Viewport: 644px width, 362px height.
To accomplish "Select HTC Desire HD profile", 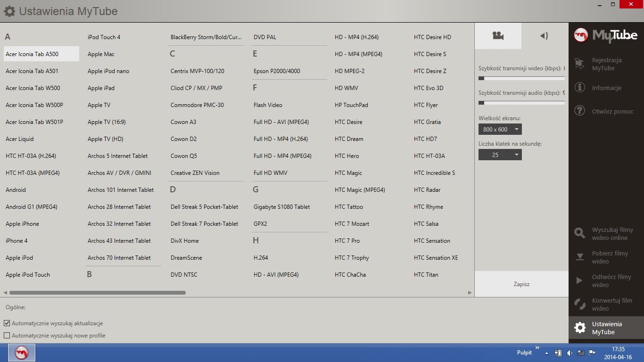I will pyautogui.click(x=432, y=37).
